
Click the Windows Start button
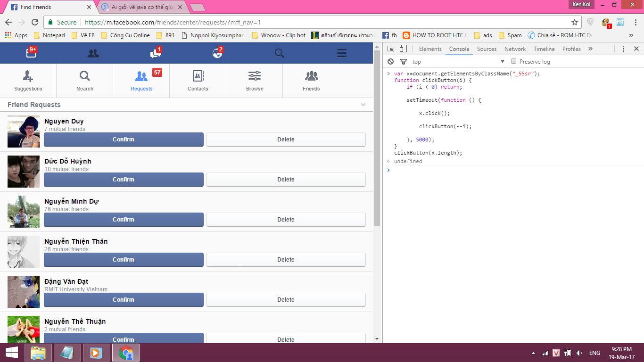pos(12,353)
